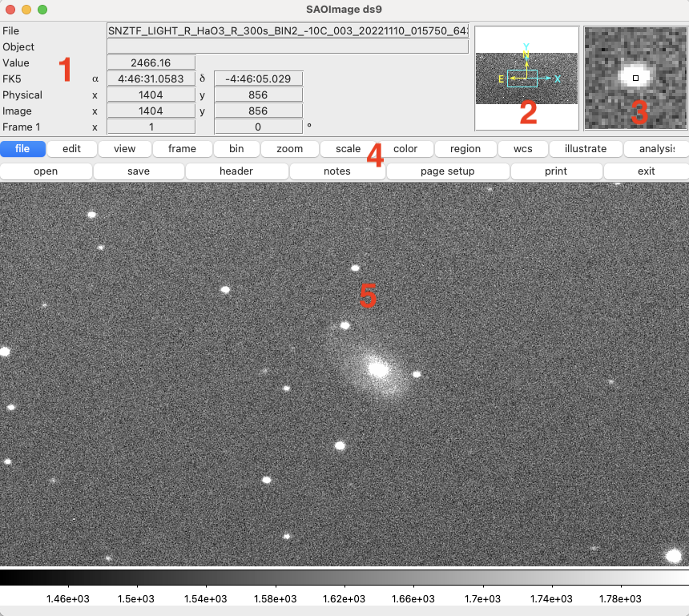
Task: Select the bin tab
Action: pyautogui.click(x=236, y=149)
